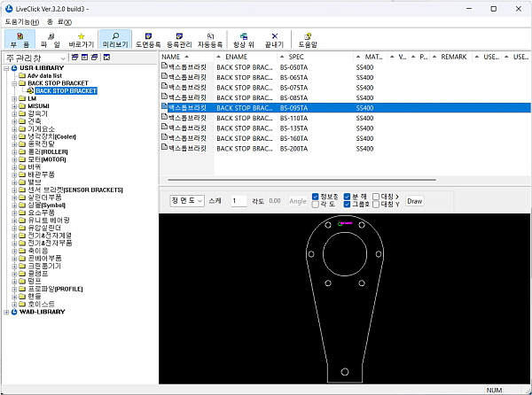
Task: Click the Draw button
Action: (415, 201)
